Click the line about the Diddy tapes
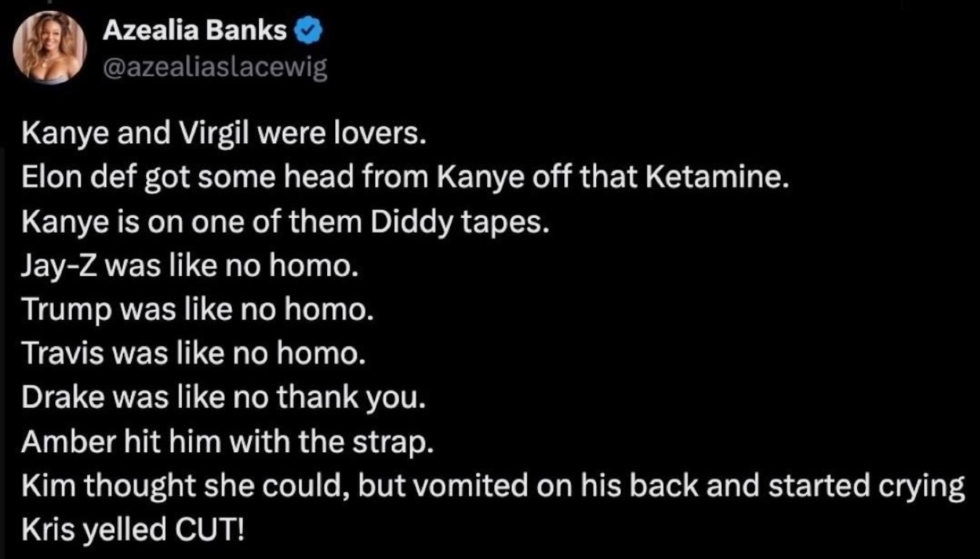The width and height of the screenshot is (980, 559). (x=283, y=223)
